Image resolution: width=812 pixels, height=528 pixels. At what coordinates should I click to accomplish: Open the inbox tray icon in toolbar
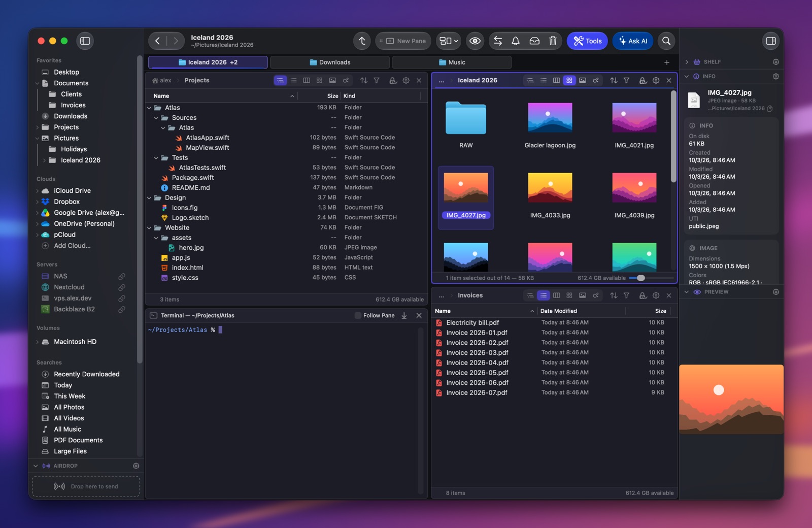(x=534, y=41)
